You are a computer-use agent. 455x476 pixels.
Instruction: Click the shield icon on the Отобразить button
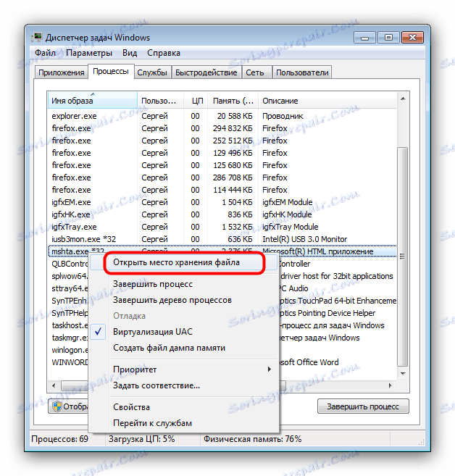[x=57, y=406]
